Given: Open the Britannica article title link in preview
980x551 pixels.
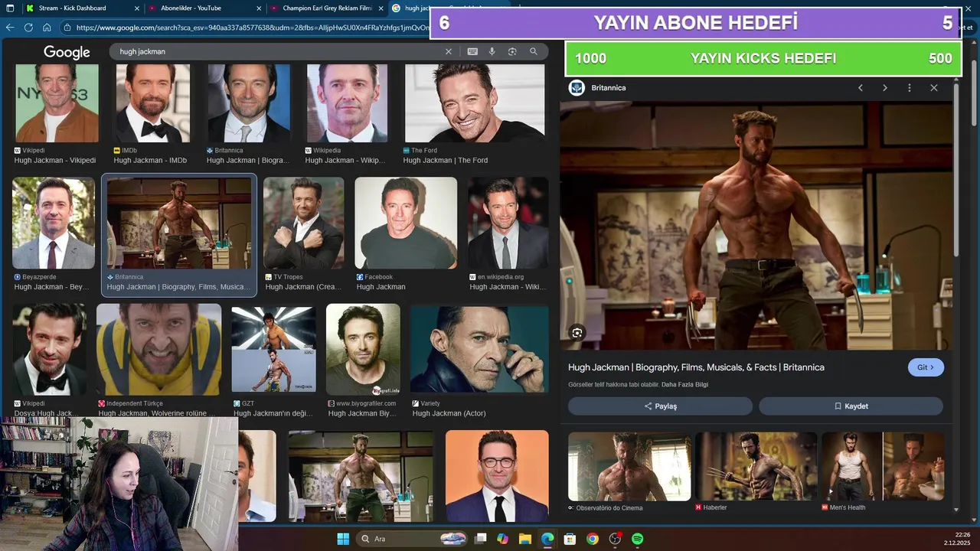Looking at the screenshot, I should [x=696, y=367].
